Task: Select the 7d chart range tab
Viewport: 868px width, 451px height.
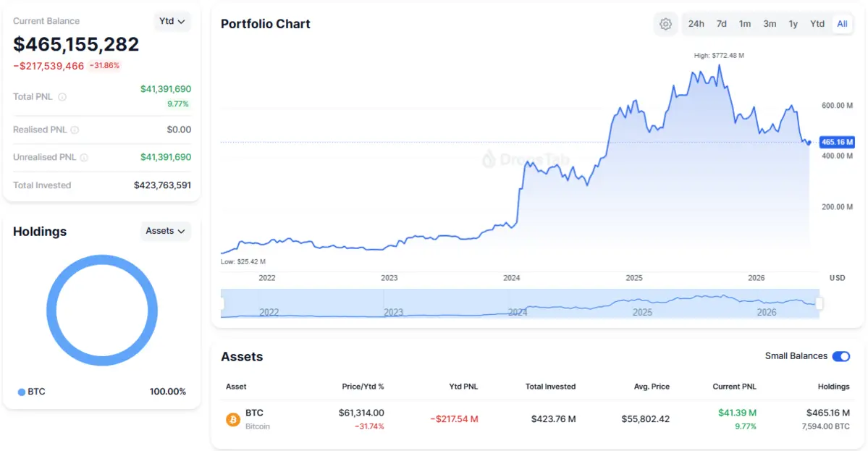Action: point(721,24)
